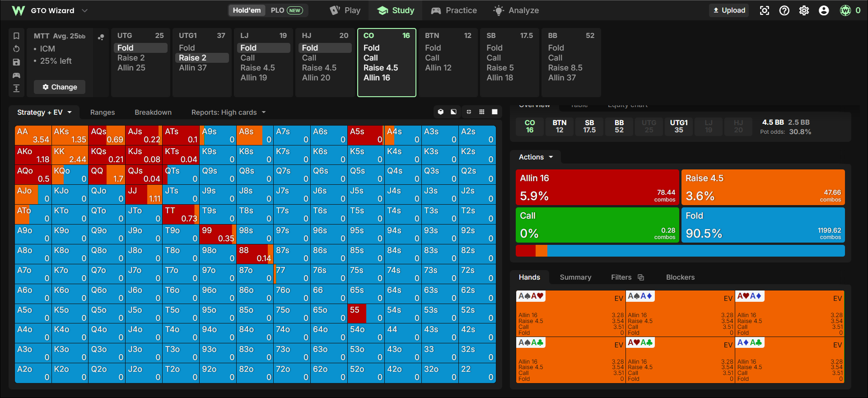This screenshot has width=868, height=398.
Task: Open the Filters tab
Action: (621, 277)
